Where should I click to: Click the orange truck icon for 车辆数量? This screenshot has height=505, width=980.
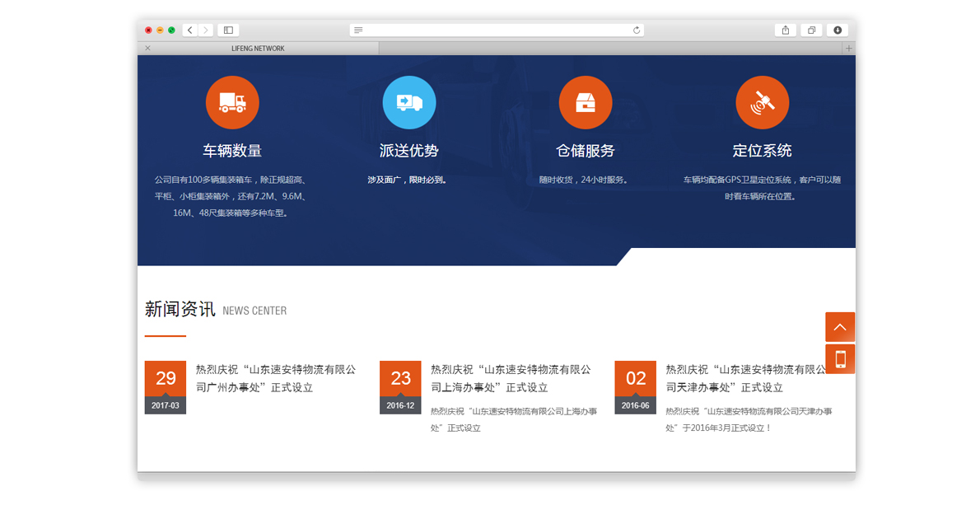(232, 102)
